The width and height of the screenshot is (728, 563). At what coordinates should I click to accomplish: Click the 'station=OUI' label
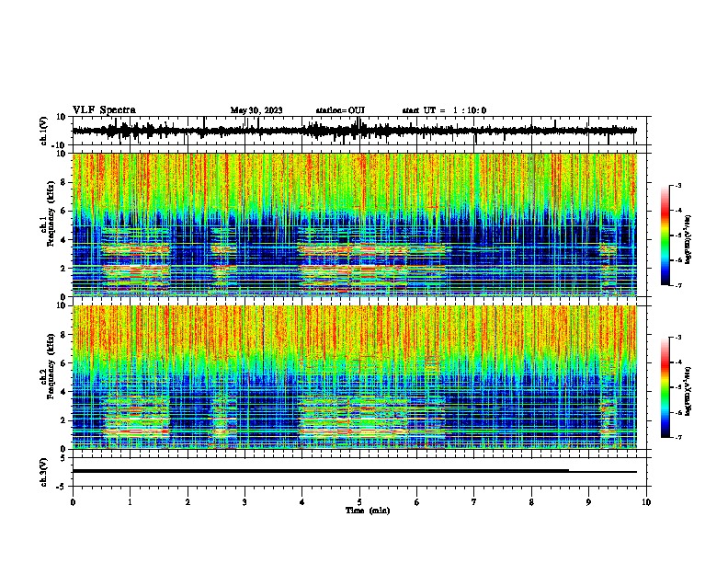pyautogui.click(x=340, y=110)
